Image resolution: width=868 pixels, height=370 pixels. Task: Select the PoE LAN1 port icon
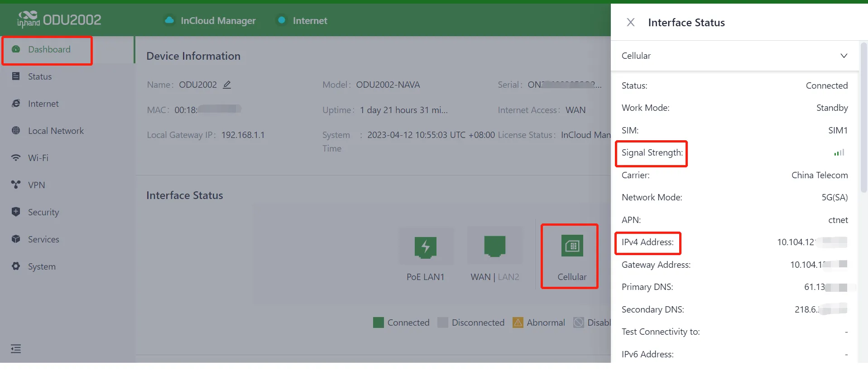(x=426, y=247)
